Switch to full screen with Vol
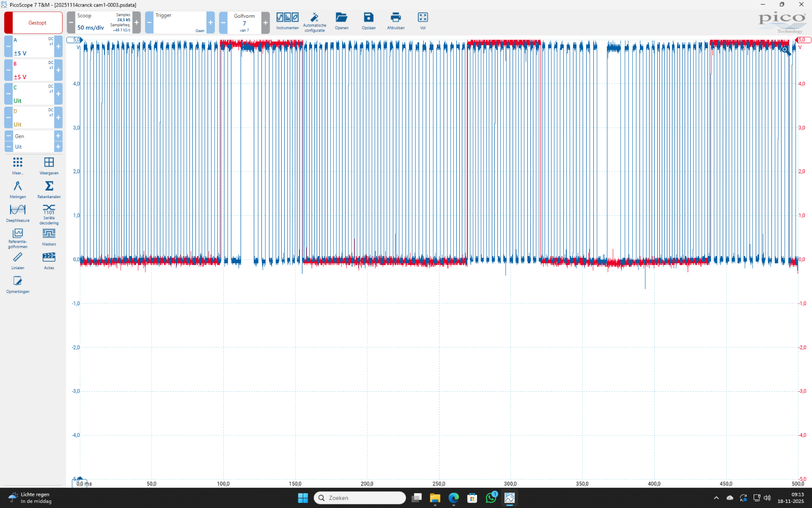Viewport: 812px width, 508px height. 423,21
